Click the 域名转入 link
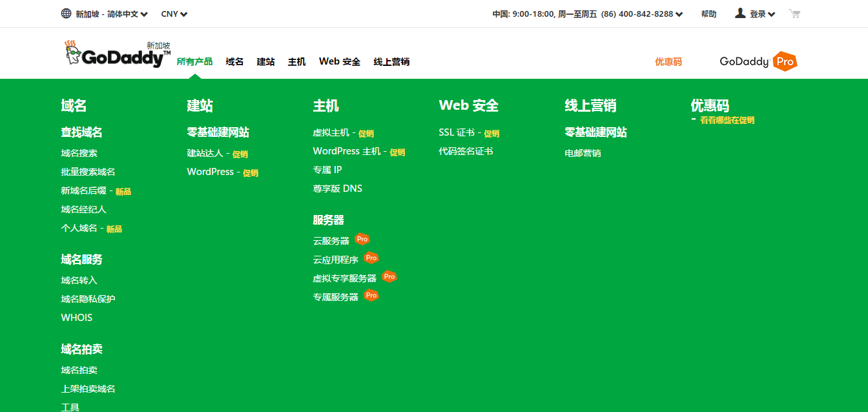Screen dimensions: 868x412 point(79,280)
